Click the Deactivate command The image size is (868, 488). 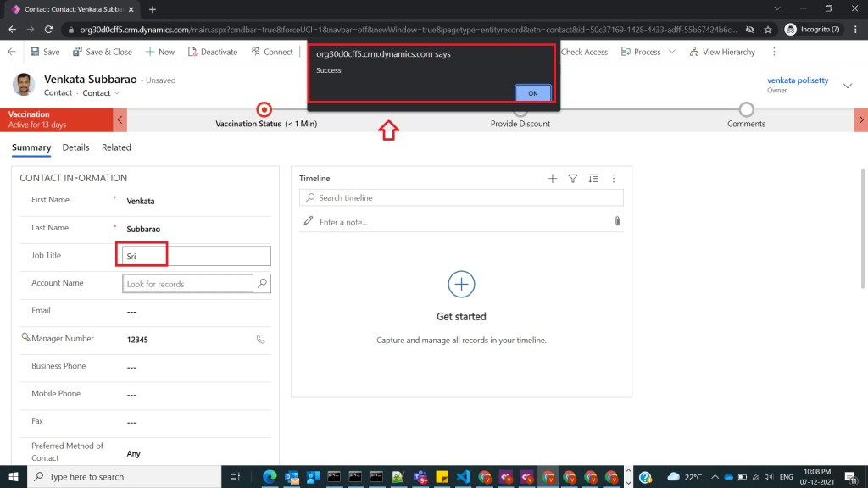212,52
